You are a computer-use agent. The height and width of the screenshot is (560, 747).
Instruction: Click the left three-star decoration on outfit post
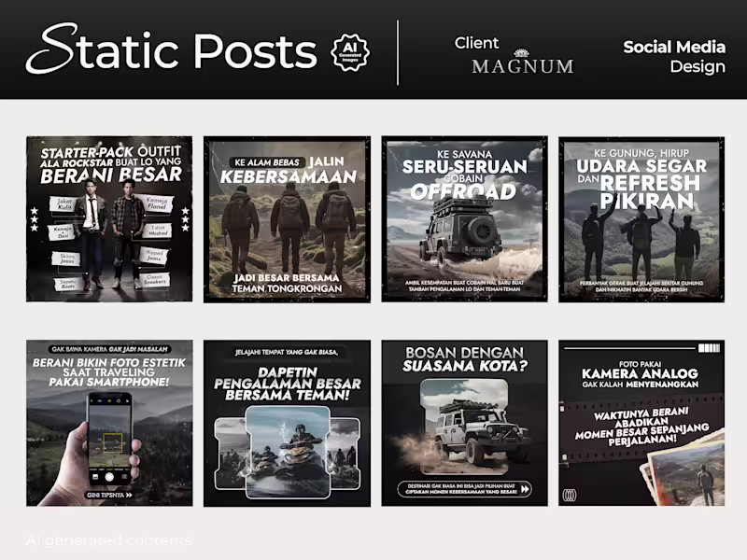(35, 219)
